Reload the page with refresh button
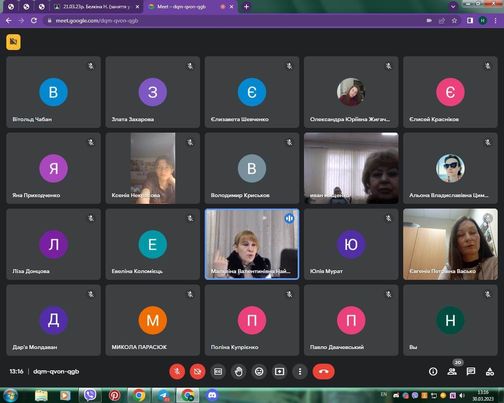Viewport: 504px width, 403px height. tap(34, 21)
